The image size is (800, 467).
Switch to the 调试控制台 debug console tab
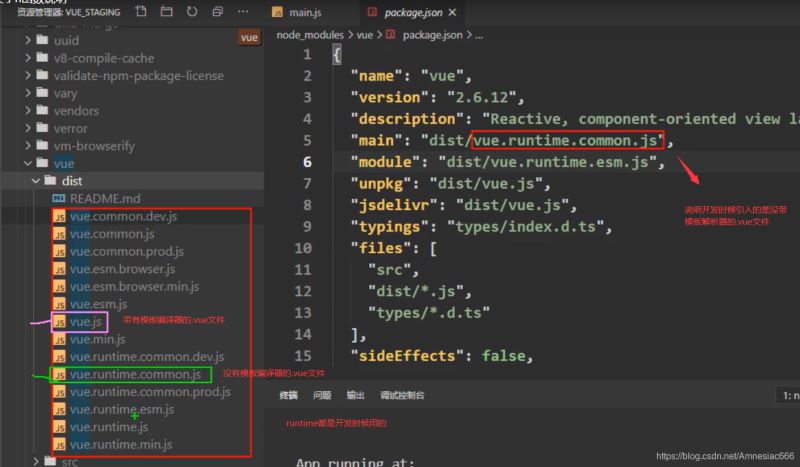click(x=401, y=396)
